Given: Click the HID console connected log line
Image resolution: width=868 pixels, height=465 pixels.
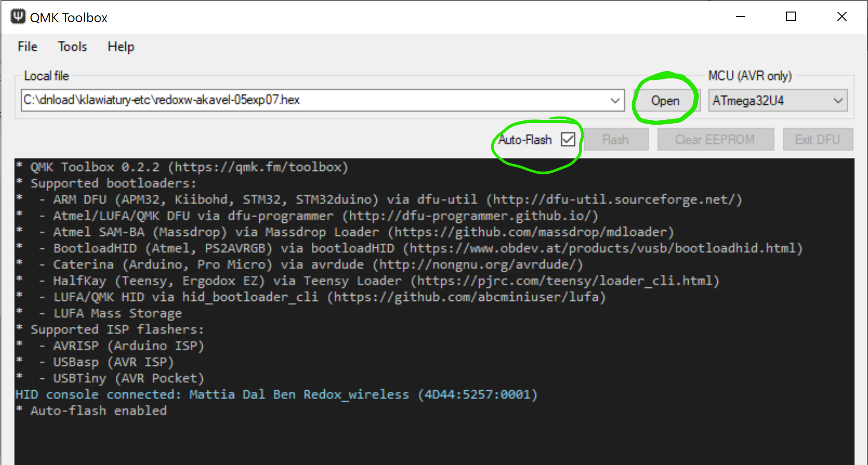Looking at the screenshot, I should (x=276, y=395).
